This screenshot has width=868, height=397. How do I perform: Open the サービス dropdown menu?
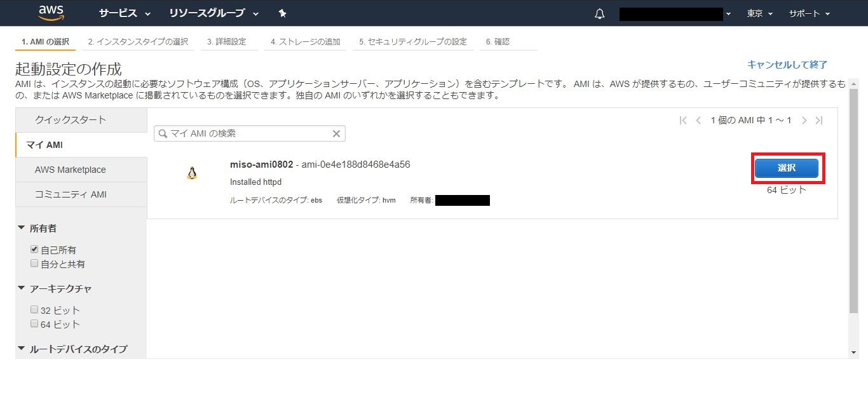(x=125, y=13)
